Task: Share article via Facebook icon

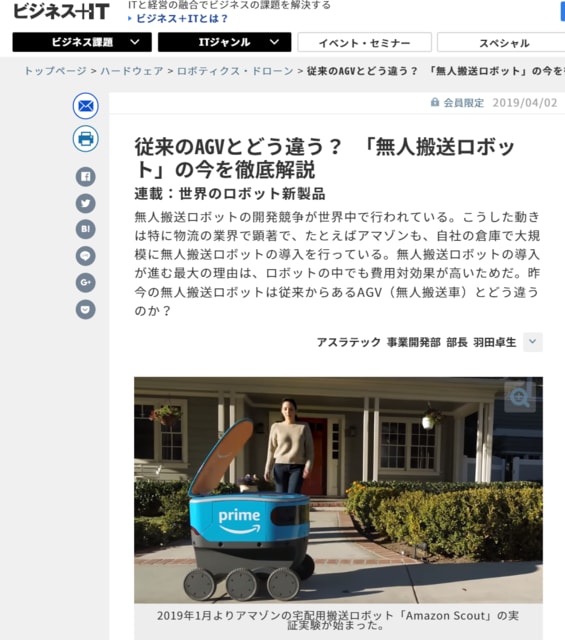Action: click(x=85, y=177)
